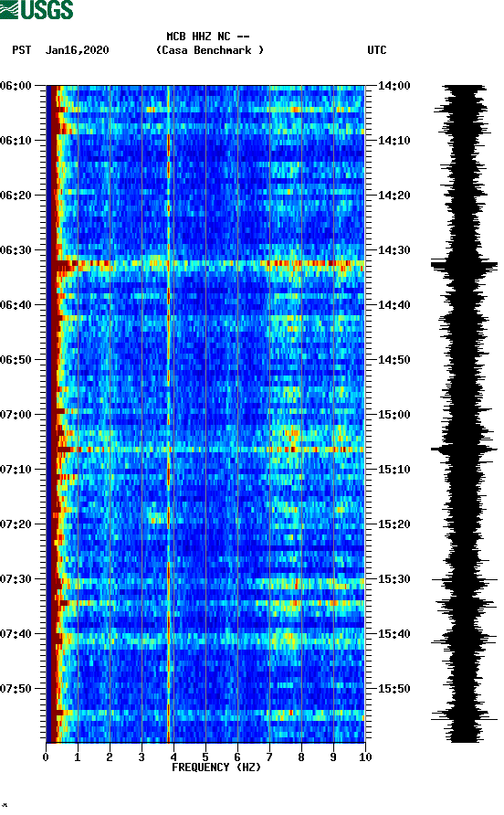The height and width of the screenshot is (815, 504).
Task: Click the 07:00 PST time label
Action: click(16, 415)
